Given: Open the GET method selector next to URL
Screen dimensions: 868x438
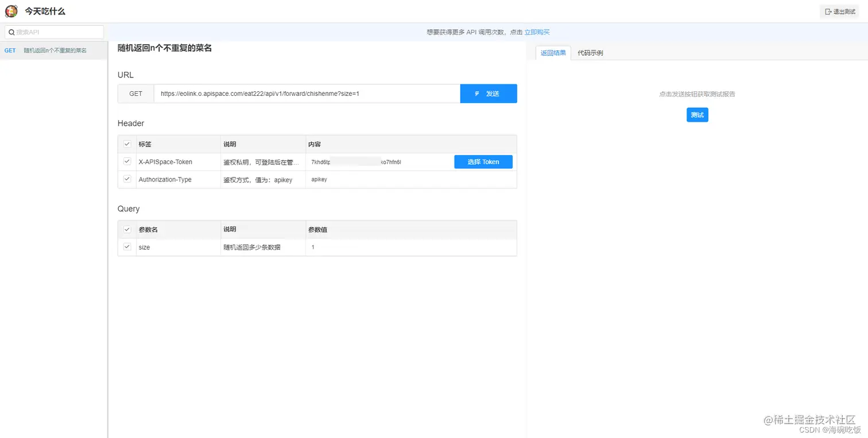Looking at the screenshot, I should pos(135,94).
